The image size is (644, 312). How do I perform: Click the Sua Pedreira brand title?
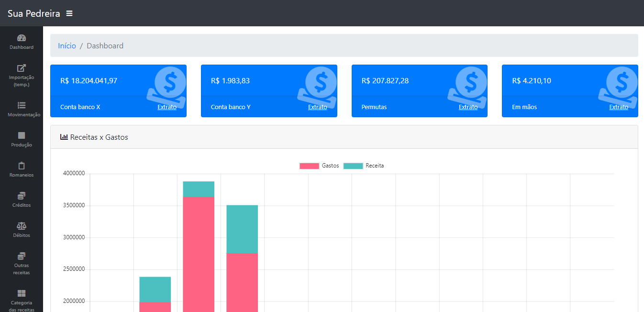point(34,13)
